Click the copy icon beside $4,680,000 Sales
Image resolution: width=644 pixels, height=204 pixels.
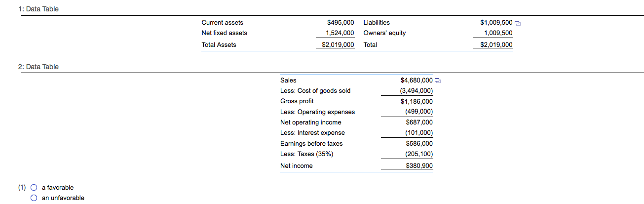click(x=438, y=81)
